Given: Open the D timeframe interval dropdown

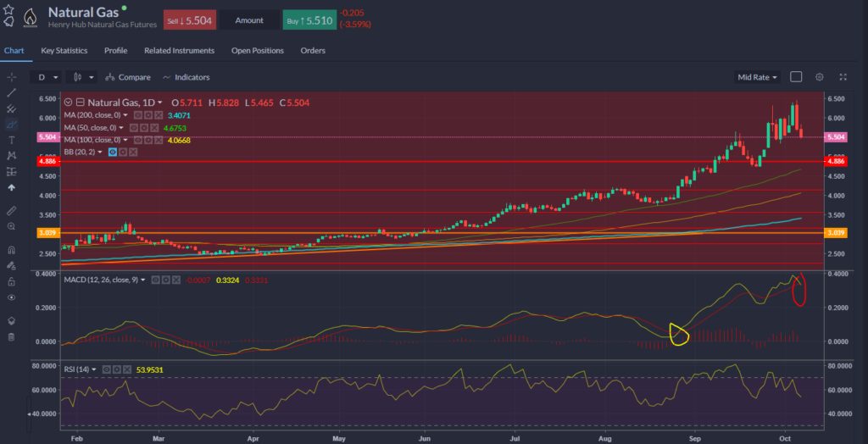Looking at the screenshot, I should tap(47, 77).
